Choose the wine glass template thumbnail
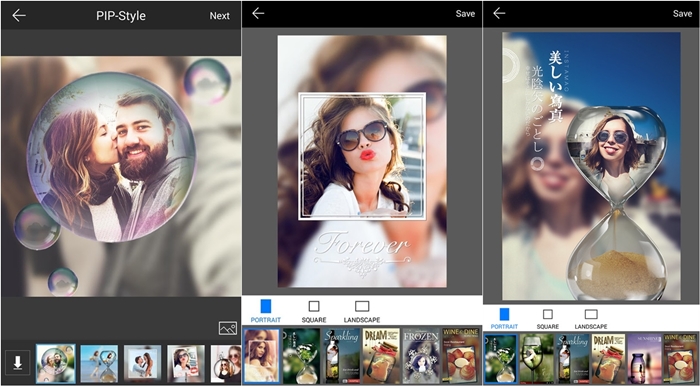 coord(536,358)
